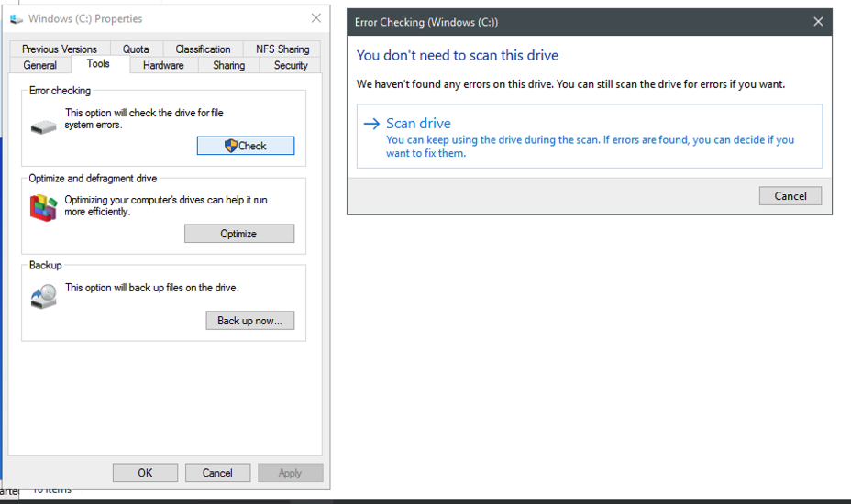Viewport: 851px width, 504px height.
Task: View the Security tab
Action: pos(291,65)
